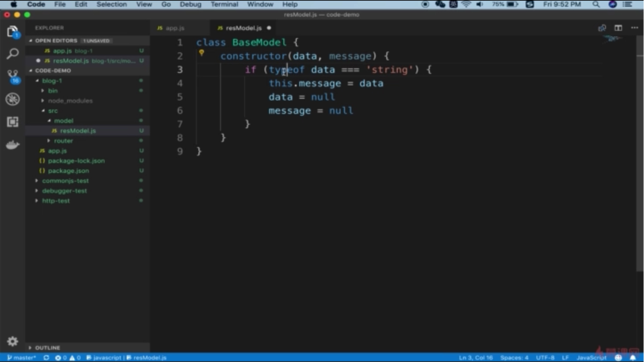The height and width of the screenshot is (362, 644).
Task: Click the battery status in the menu bar
Action: pyautogui.click(x=505, y=4)
